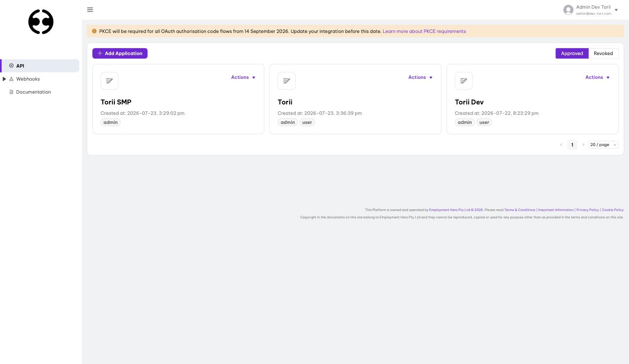Click the Admin Dev Torii avatar icon
Screen dimensions: 629x364
568,10
